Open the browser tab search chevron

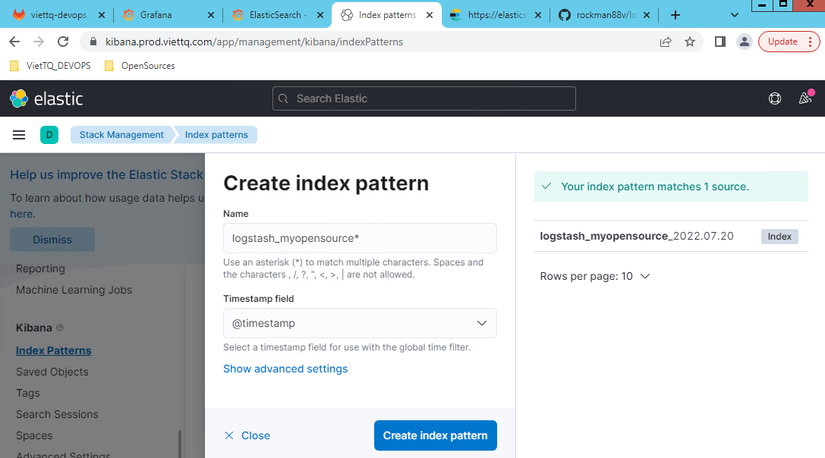pyautogui.click(x=733, y=15)
